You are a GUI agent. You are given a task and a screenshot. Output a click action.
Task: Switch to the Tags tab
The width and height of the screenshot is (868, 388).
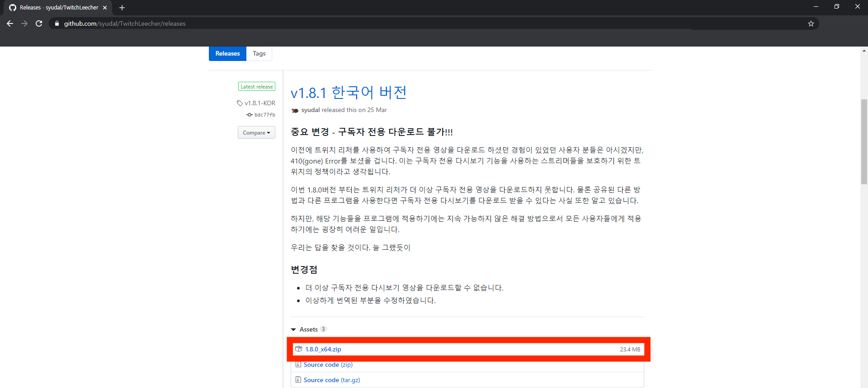(259, 53)
